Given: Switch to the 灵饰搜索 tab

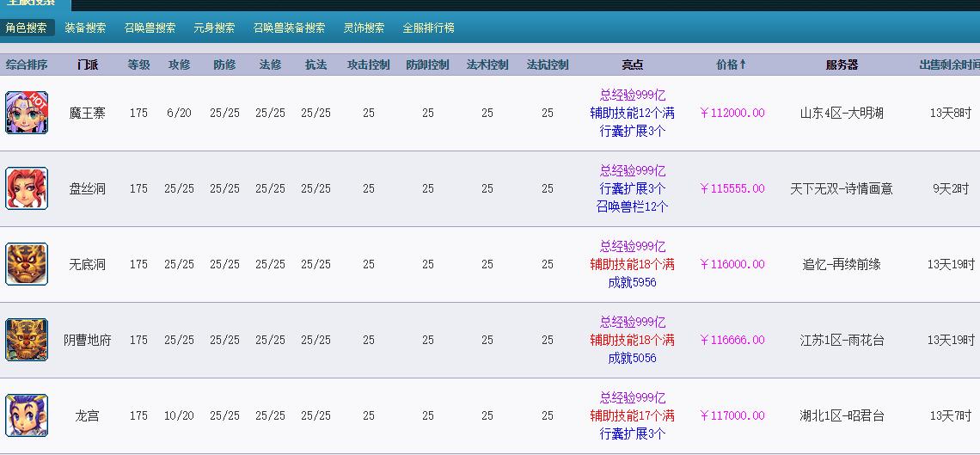Looking at the screenshot, I should [364, 28].
